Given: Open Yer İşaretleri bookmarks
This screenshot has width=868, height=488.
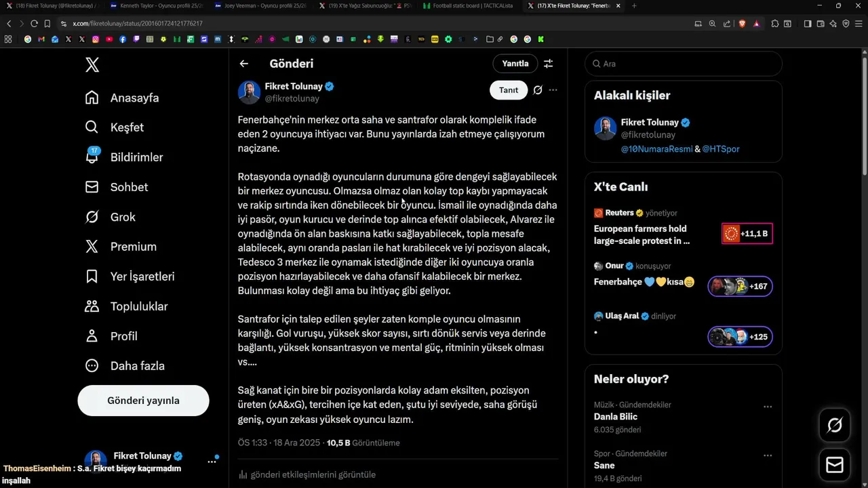Looking at the screenshot, I should coord(130,277).
